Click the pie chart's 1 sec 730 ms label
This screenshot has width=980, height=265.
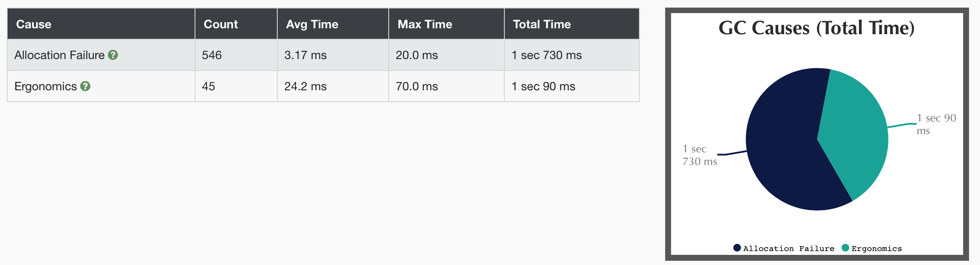click(699, 155)
